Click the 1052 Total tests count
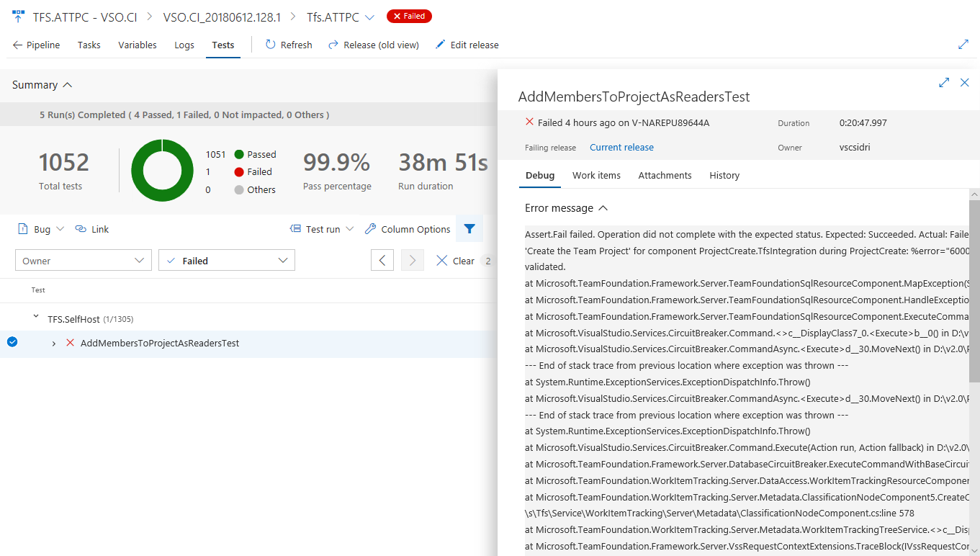 click(63, 162)
